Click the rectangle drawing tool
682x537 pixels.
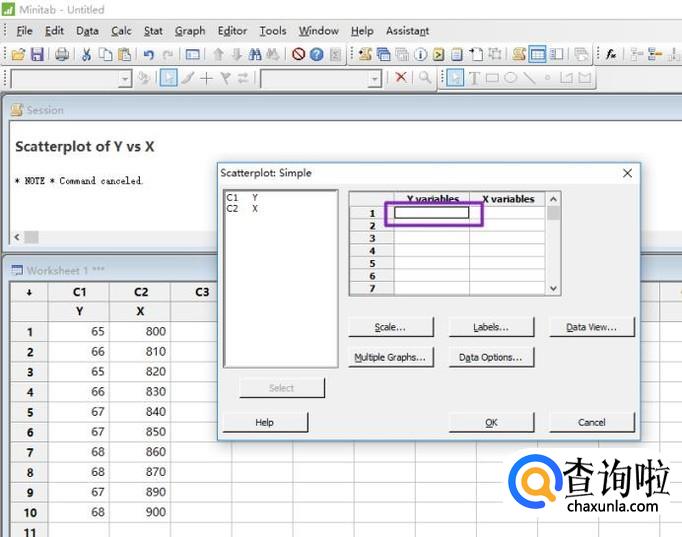(492, 78)
